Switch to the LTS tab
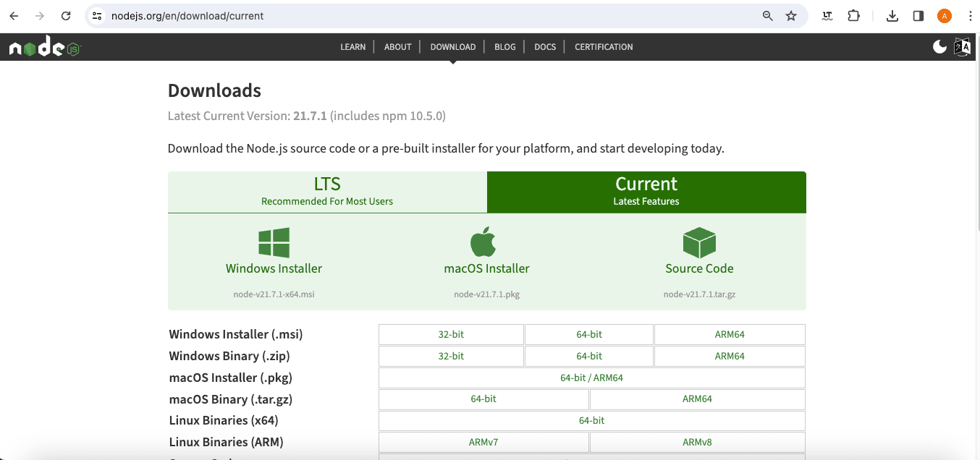The image size is (980, 460). tap(326, 192)
